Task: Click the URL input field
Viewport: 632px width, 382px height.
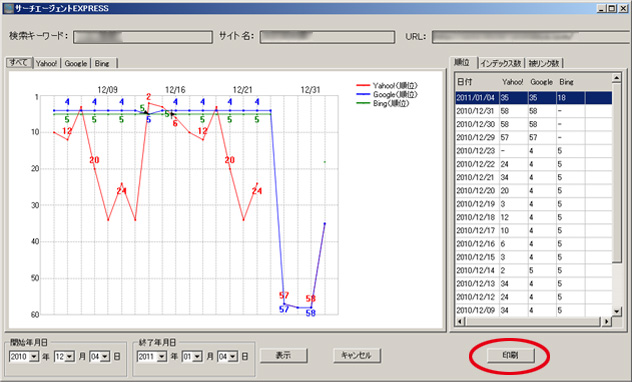Action: 532,37
